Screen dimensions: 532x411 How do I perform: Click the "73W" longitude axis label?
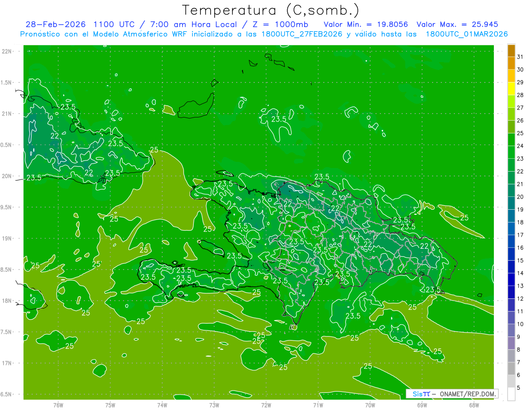(x=214, y=405)
